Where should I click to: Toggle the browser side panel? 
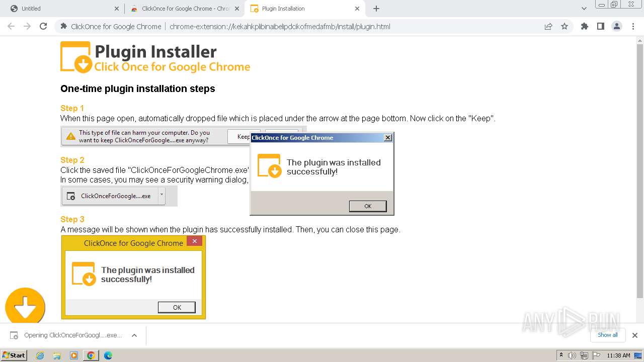600,26
